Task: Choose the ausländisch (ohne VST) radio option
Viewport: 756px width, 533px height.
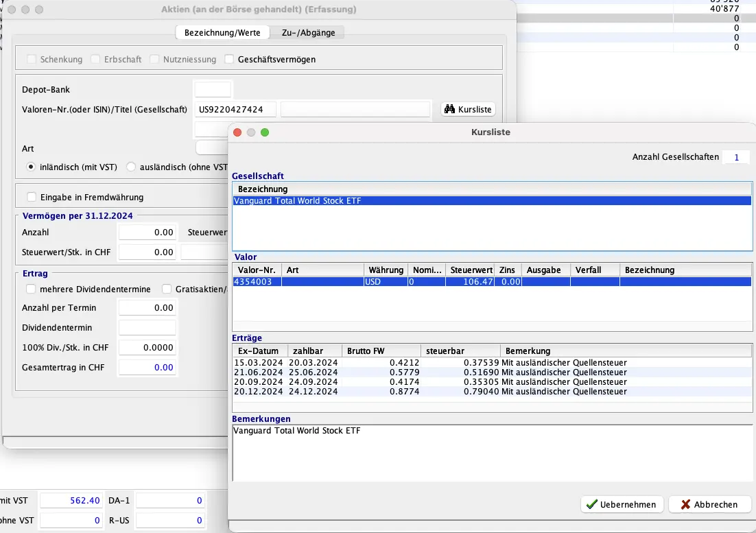Action: 131,167
